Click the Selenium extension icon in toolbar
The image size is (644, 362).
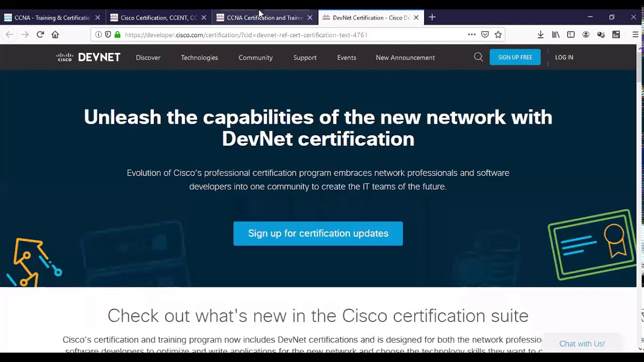[616, 35]
